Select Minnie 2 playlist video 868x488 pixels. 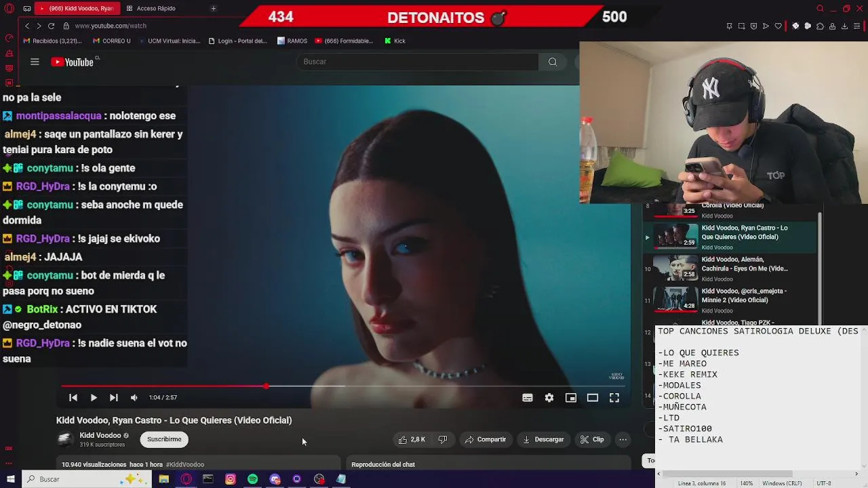(x=730, y=300)
